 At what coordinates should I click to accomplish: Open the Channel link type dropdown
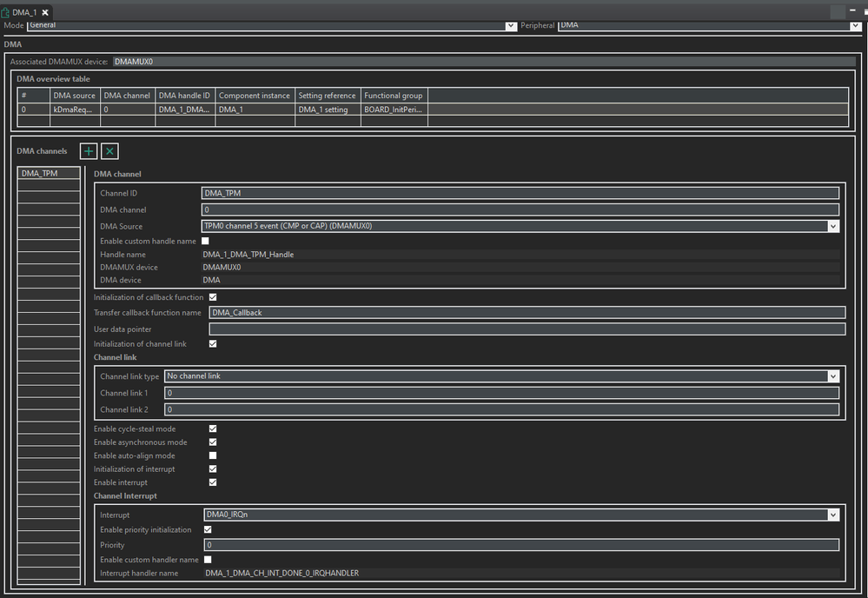pyautogui.click(x=833, y=376)
